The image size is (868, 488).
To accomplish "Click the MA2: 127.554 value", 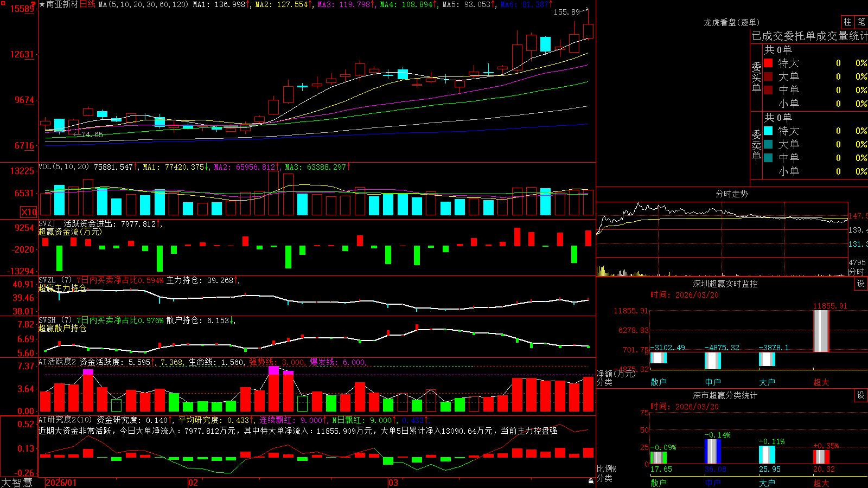I will coord(283,4).
